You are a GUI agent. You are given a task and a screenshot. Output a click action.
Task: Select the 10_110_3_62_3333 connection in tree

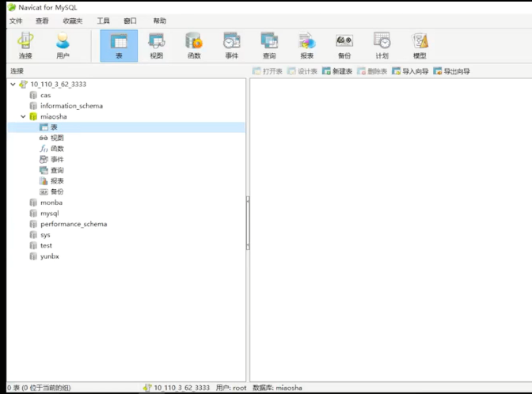[58, 84]
